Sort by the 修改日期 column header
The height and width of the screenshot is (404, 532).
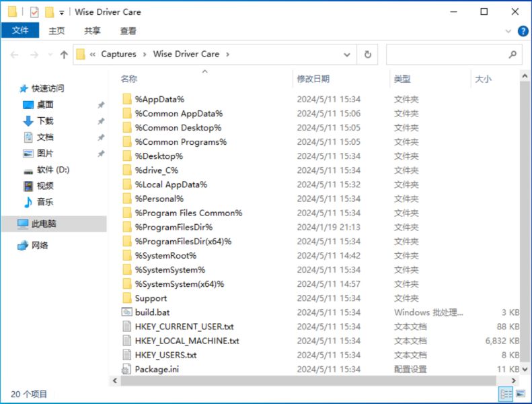point(313,79)
